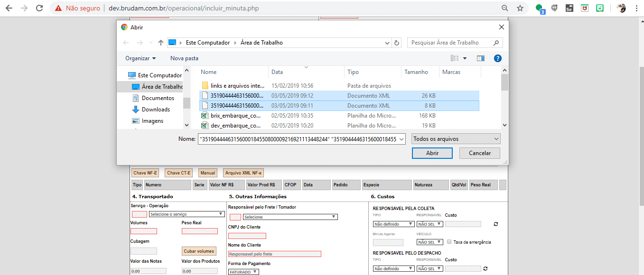Open Imagens in the sidebar
Screen dimensions: 644x275
pos(148,121)
